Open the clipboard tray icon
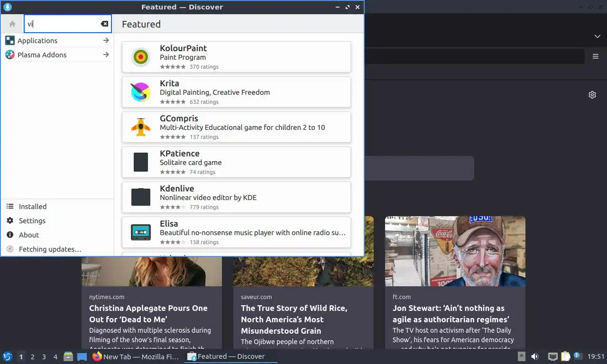The image size is (607, 364). pyautogui.click(x=566, y=356)
